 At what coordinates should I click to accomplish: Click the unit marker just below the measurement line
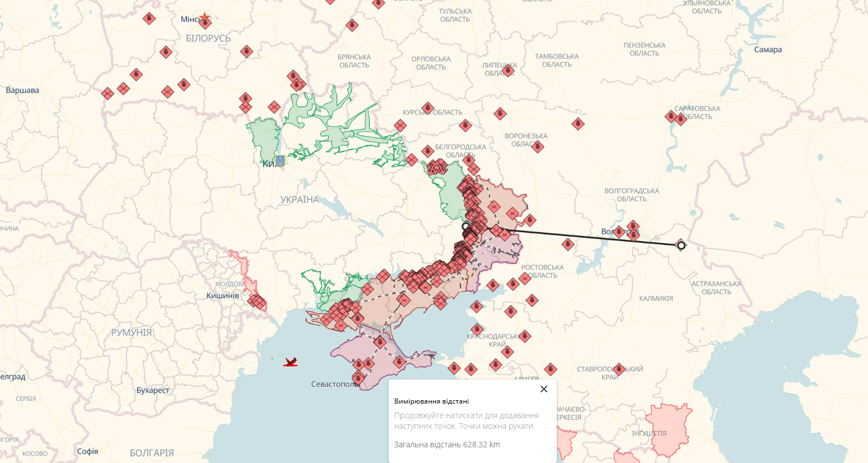(567, 244)
